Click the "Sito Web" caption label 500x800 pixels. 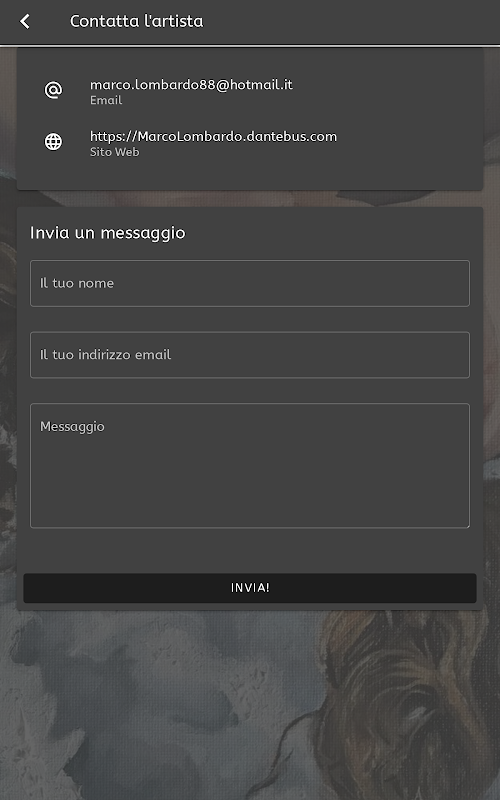[x=114, y=152]
